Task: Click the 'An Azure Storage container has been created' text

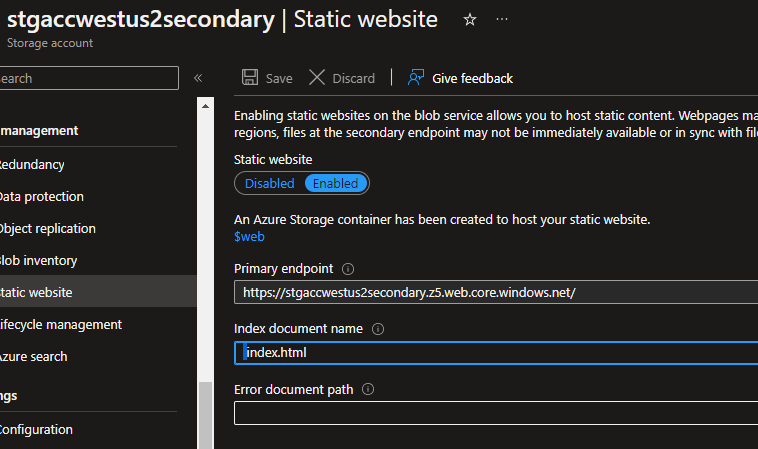Action: [x=442, y=219]
